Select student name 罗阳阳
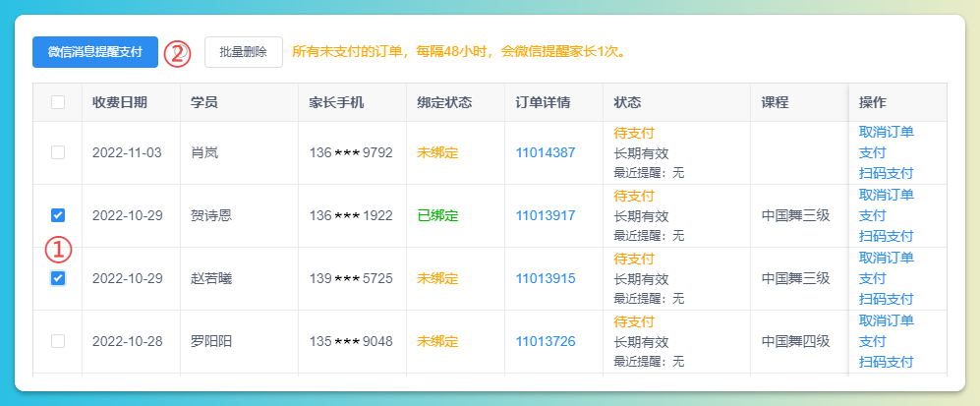 211,341
